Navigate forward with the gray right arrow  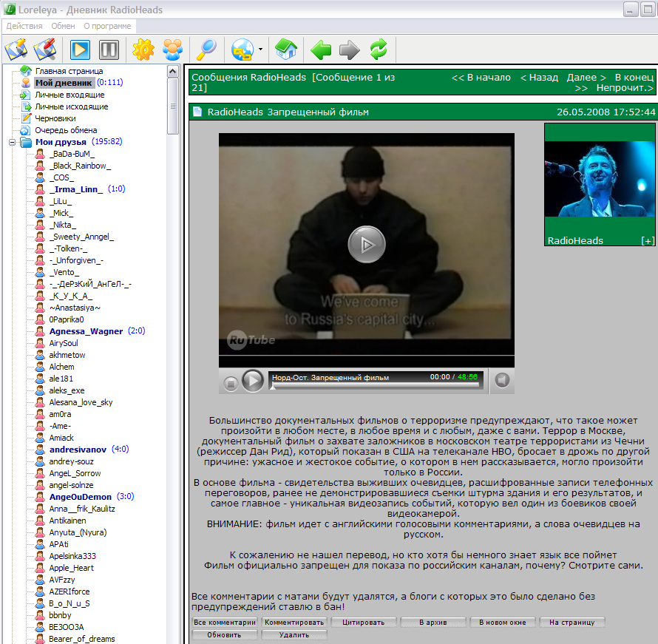(x=349, y=50)
